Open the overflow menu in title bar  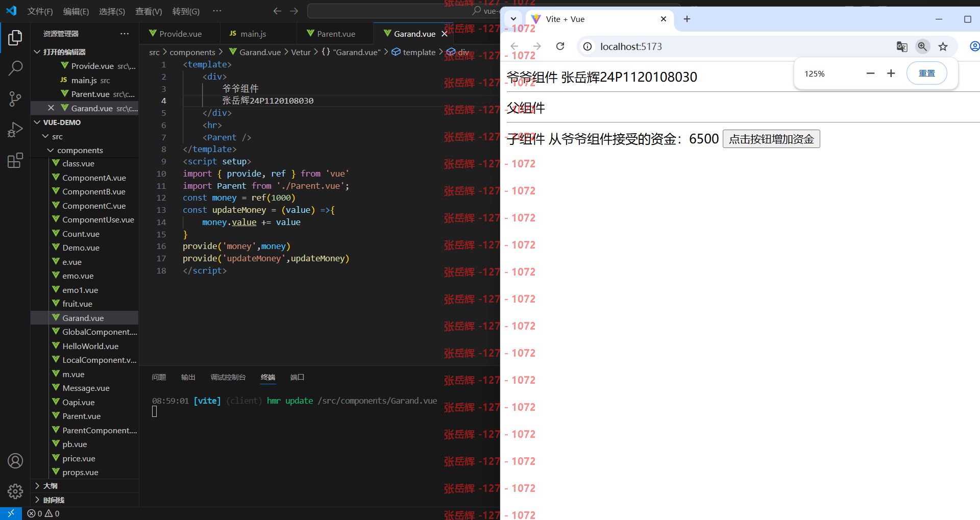pyautogui.click(x=217, y=11)
